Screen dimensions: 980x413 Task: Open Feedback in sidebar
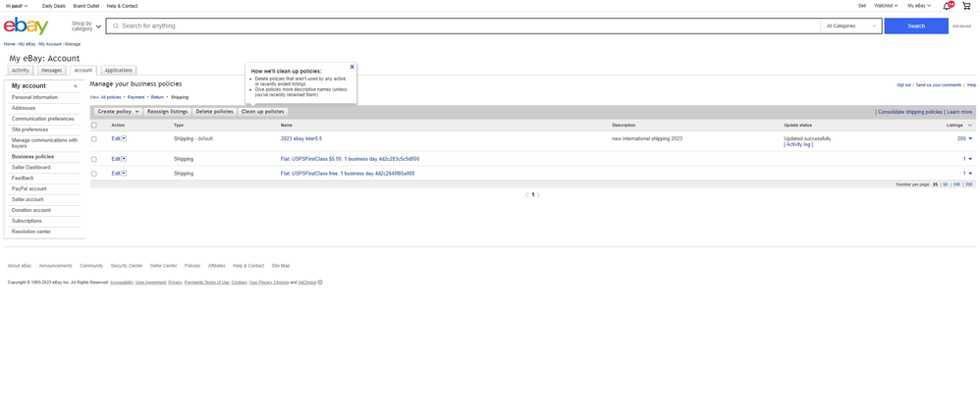click(22, 179)
